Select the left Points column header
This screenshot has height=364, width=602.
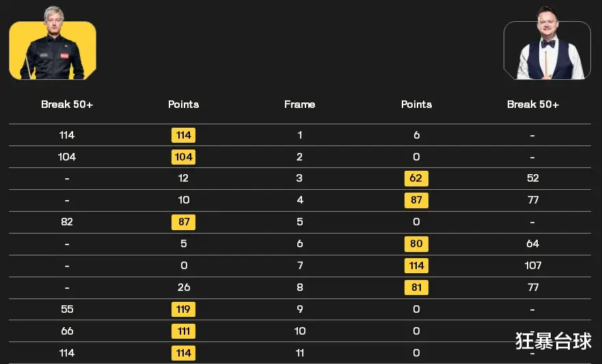coord(184,104)
